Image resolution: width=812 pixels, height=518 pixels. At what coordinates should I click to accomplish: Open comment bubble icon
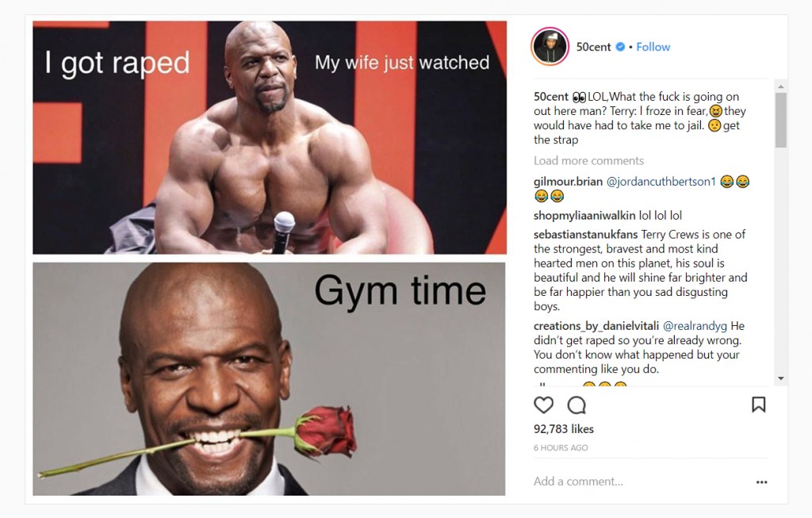tap(576, 405)
